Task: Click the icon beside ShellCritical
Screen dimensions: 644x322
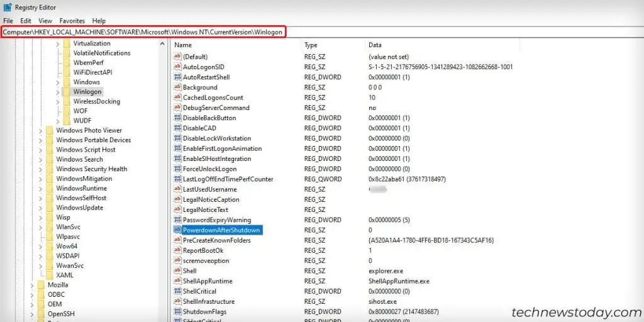Action: pos(177,291)
